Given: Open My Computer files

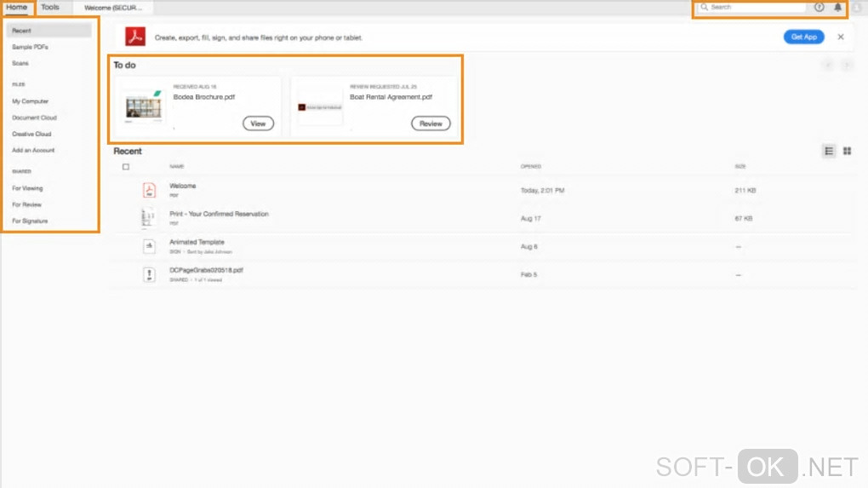Looking at the screenshot, I should (x=31, y=101).
